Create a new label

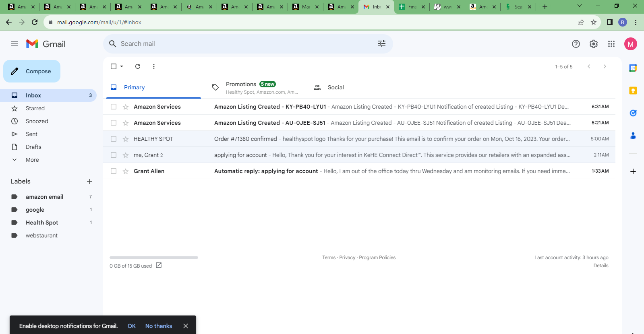89,181
